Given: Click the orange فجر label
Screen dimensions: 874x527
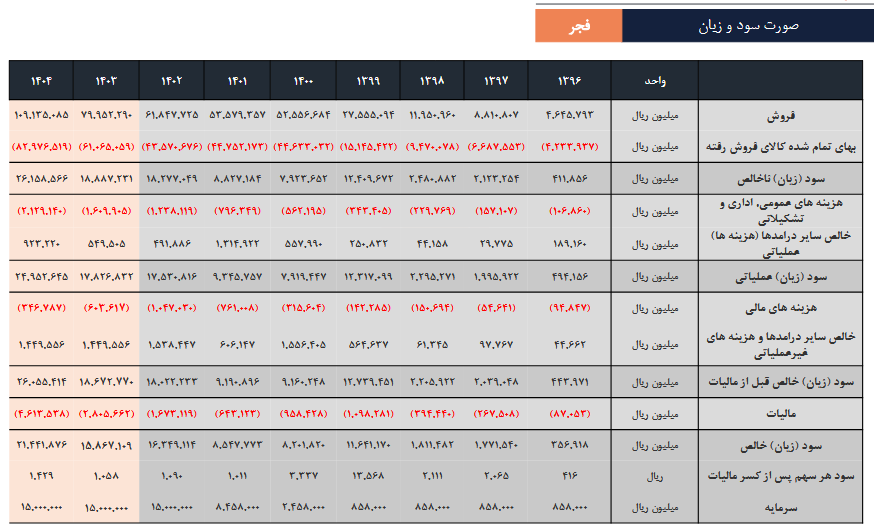Looking at the screenshot, I should coord(578,26).
